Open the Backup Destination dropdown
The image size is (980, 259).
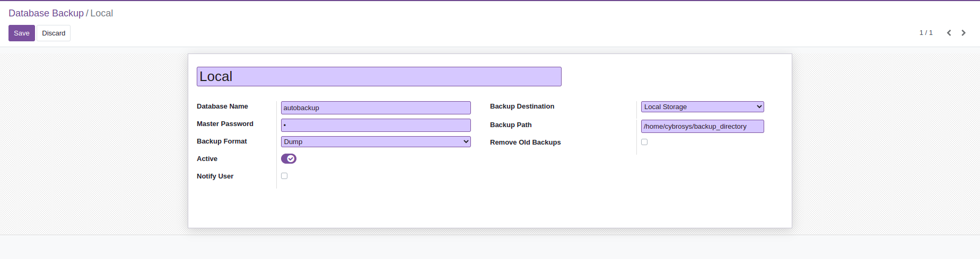click(702, 107)
